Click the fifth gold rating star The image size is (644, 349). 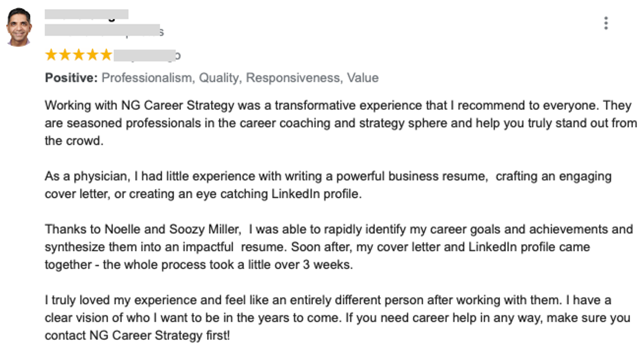pyautogui.click(x=106, y=55)
